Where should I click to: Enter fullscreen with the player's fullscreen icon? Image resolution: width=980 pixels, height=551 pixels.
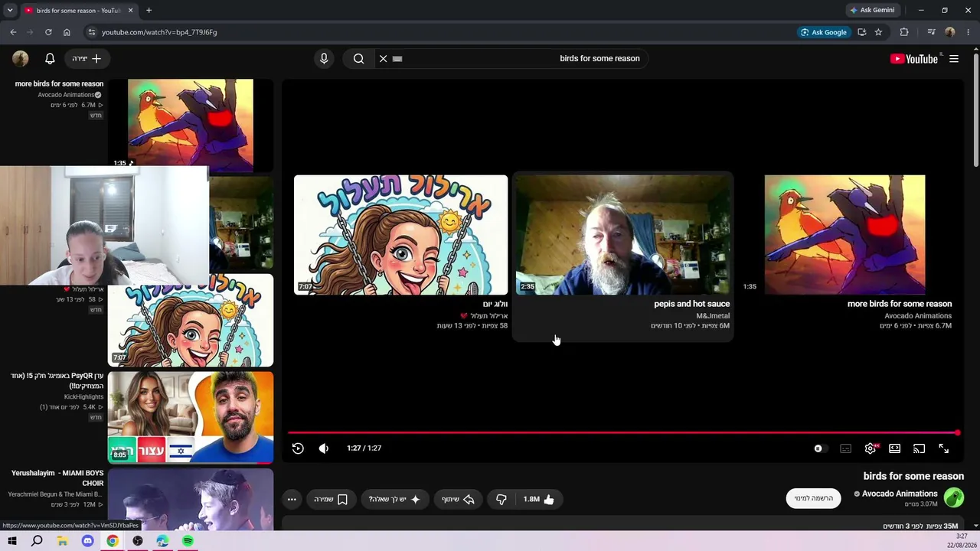point(943,448)
